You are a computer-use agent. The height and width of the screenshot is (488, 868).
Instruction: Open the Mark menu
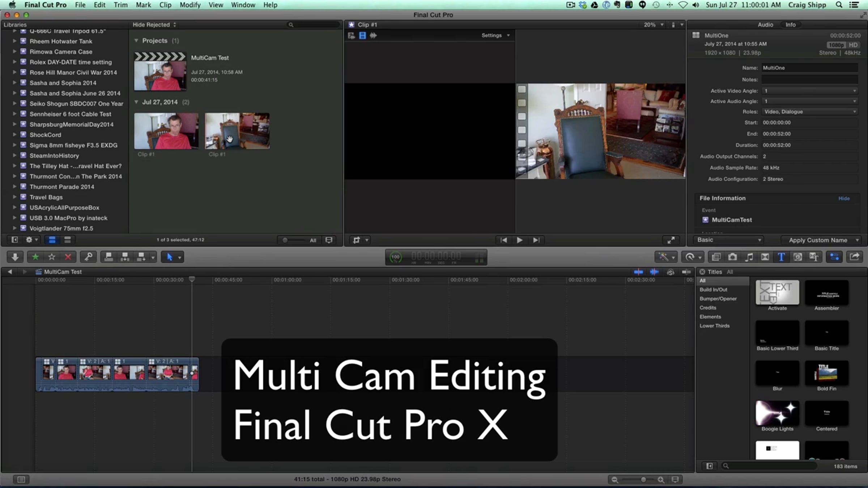coord(143,5)
